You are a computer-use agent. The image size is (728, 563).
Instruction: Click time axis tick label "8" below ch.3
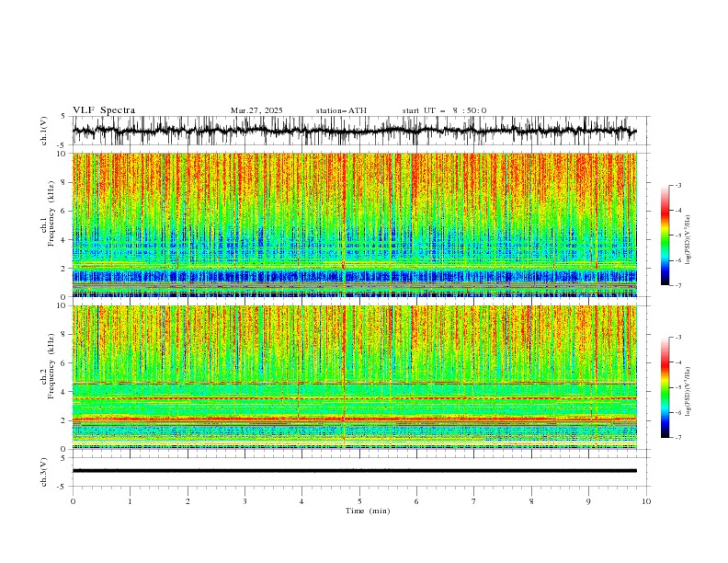531,501
